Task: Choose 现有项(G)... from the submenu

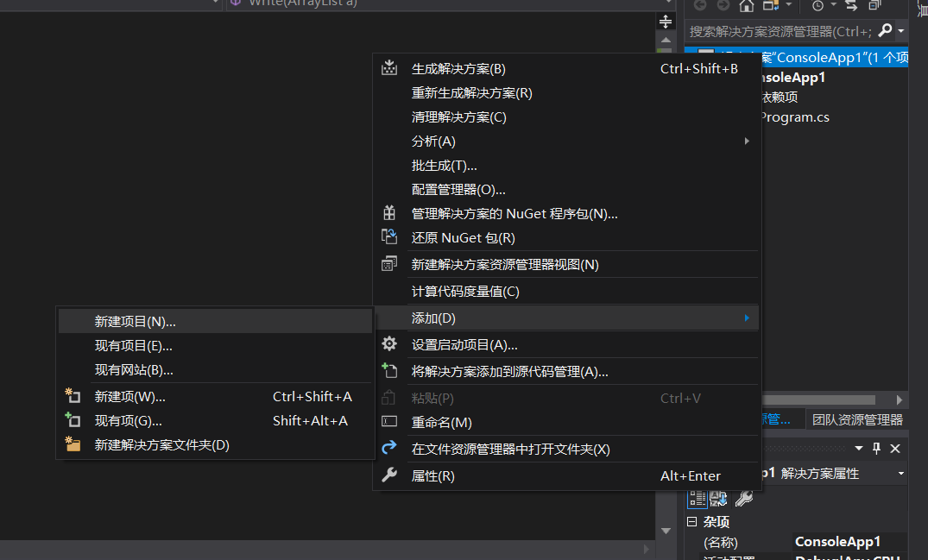Action: [216, 420]
